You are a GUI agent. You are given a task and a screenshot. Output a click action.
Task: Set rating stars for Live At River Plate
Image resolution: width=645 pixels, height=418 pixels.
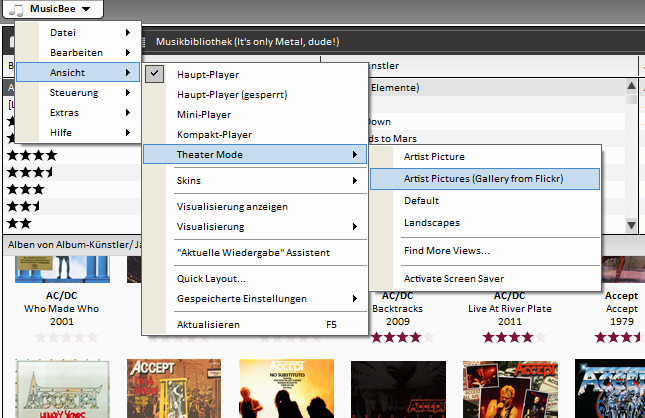514,338
